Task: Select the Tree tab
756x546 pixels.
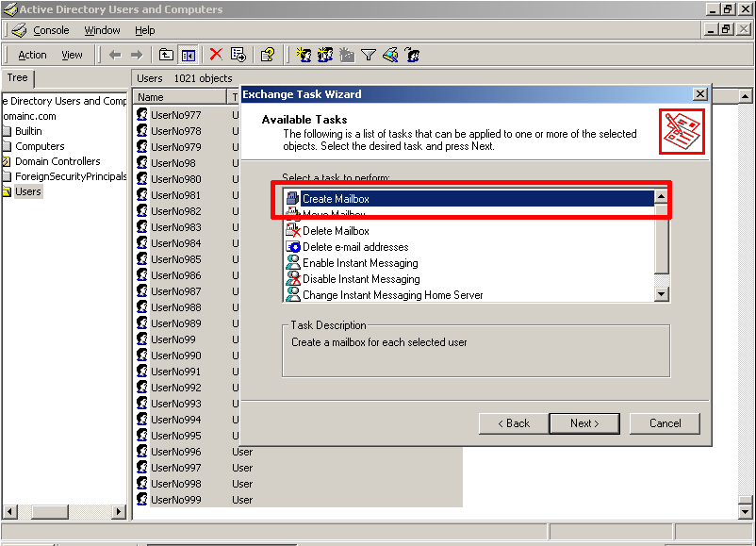Action: (17, 77)
